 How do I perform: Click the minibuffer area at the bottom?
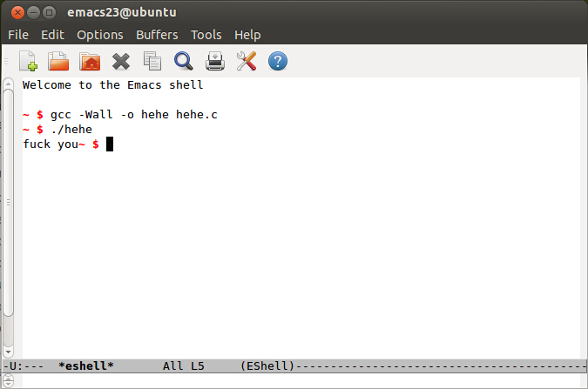click(x=300, y=381)
